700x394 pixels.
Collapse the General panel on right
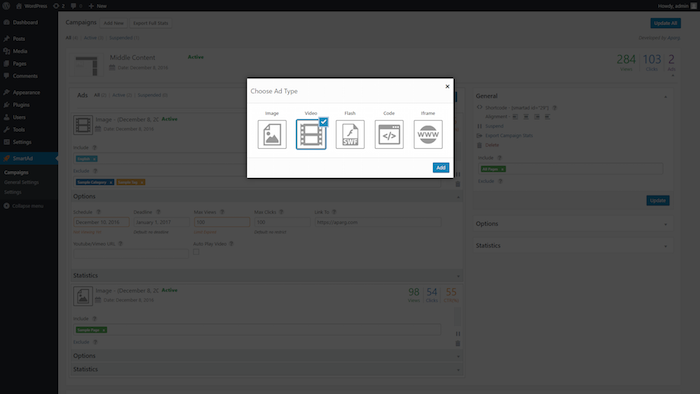[x=666, y=96]
